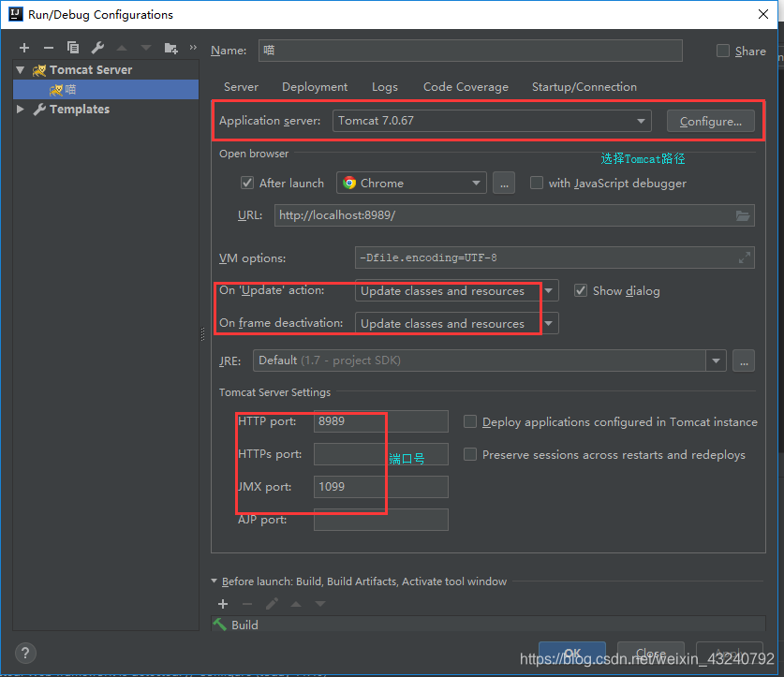Select Tomcat Server label in tree
Screen dimensions: 784x677
click(x=91, y=70)
